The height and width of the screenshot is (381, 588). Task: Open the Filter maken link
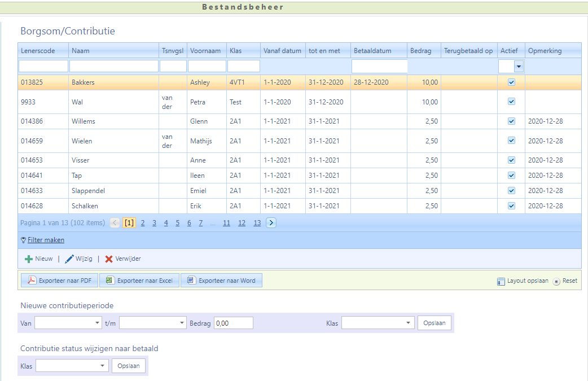(x=46, y=240)
